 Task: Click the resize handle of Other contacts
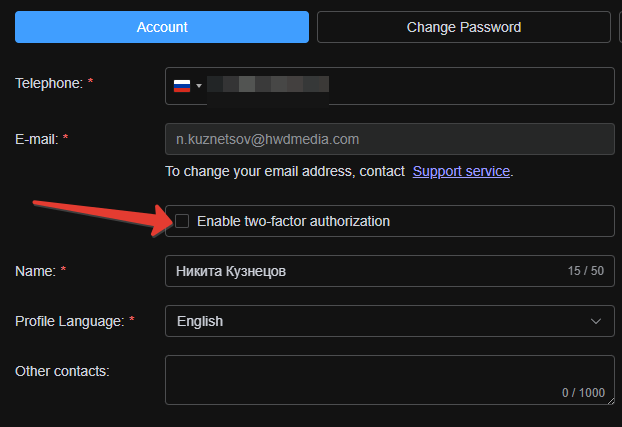pyautogui.click(x=611, y=401)
